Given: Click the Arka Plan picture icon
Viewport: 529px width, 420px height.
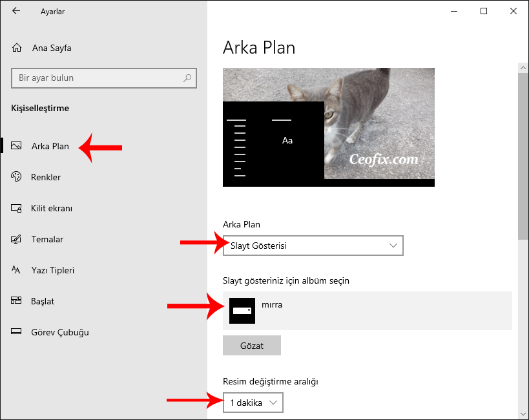Looking at the screenshot, I should 16,146.
